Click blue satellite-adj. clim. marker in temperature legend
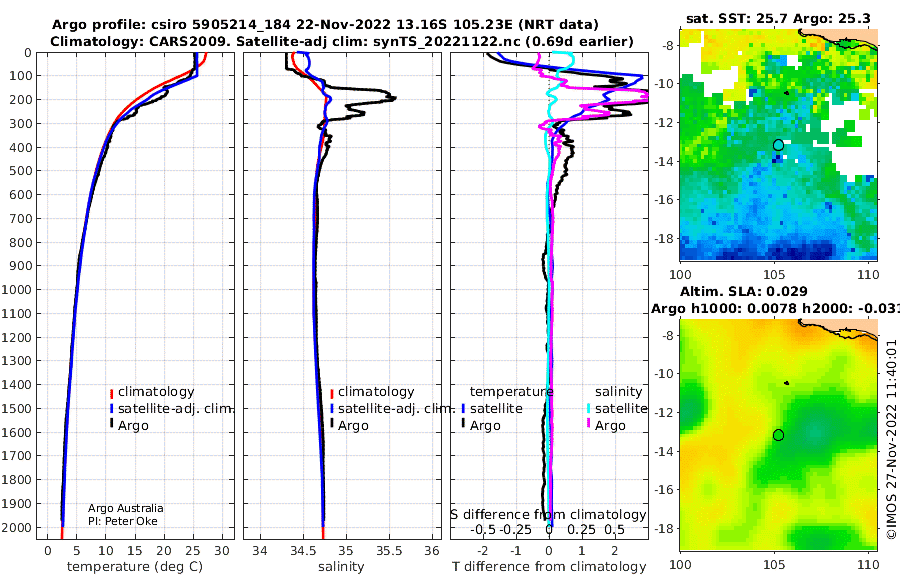This screenshot has width=900, height=580. (111, 409)
